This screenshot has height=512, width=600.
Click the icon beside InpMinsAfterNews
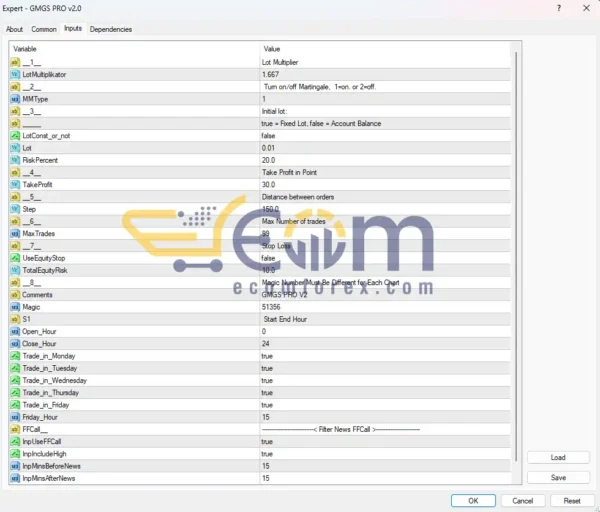15,479
